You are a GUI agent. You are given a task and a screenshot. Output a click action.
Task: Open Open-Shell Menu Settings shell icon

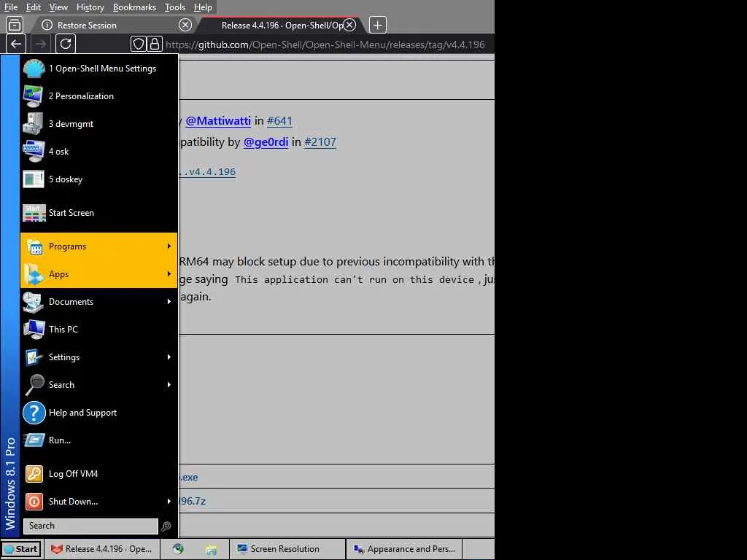34,69
